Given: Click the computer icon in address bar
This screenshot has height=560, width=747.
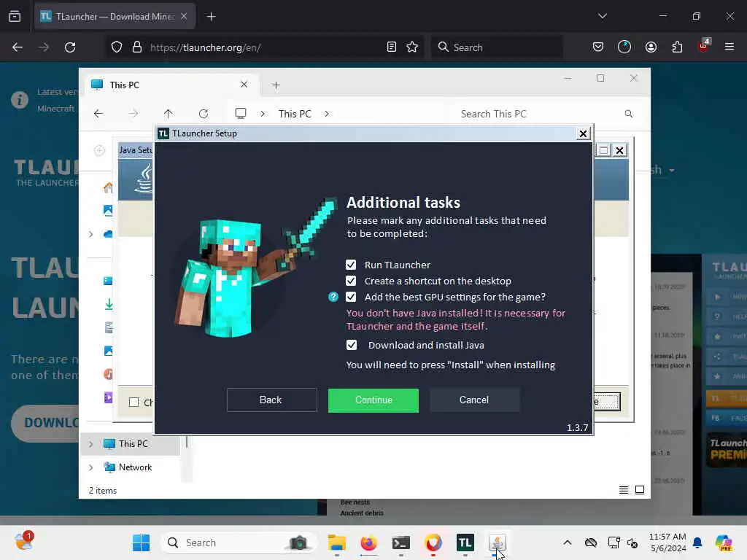Looking at the screenshot, I should click(241, 113).
